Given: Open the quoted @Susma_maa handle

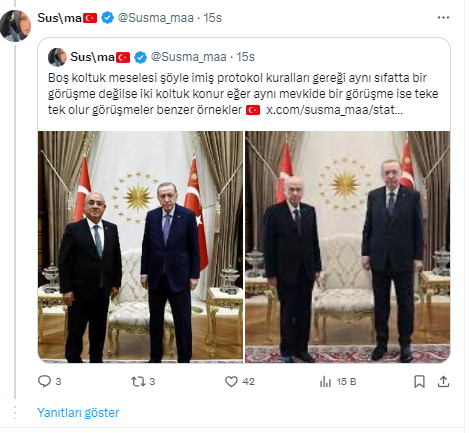Looking at the screenshot, I should click(189, 57).
